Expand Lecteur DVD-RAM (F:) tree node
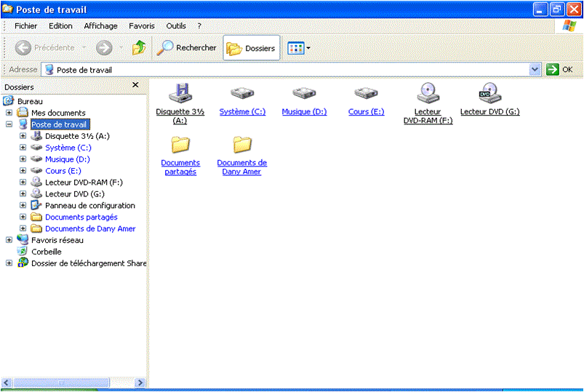The width and height of the screenshot is (584, 392). point(23,182)
